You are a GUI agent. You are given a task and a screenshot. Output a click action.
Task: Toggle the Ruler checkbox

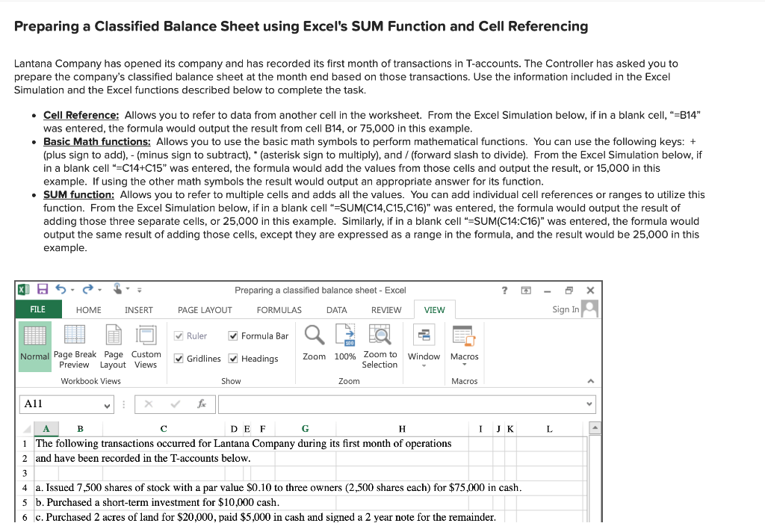point(180,335)
